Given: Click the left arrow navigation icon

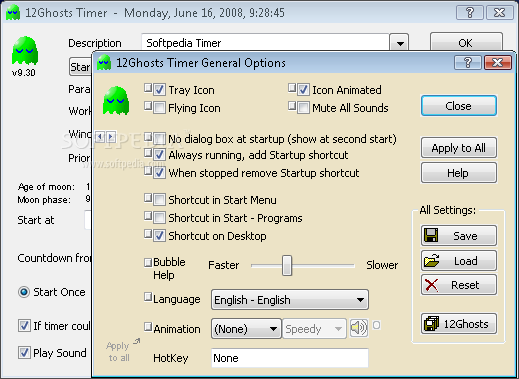Looking at the screenshot, I should tap(100, 136).
